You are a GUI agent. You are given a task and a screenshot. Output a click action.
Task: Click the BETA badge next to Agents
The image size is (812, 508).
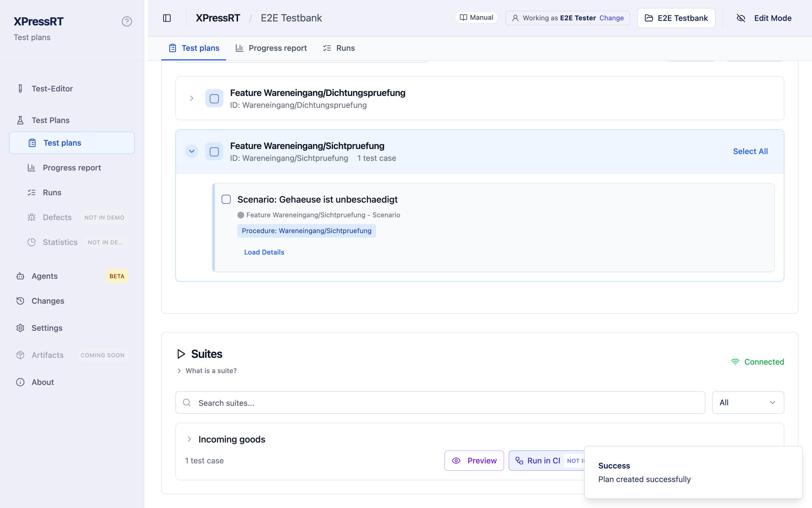[117, 276]
